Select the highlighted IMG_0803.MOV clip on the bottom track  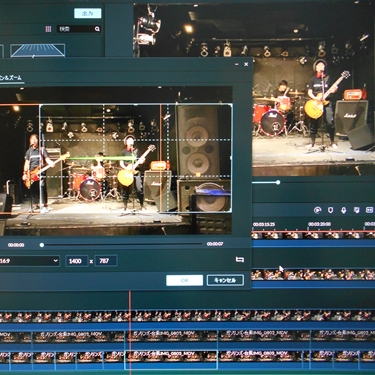(171, 360)
